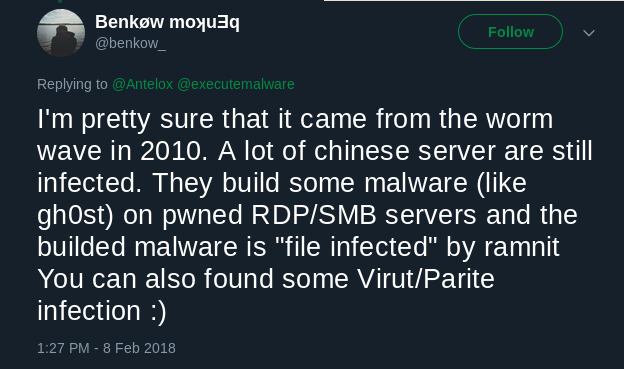
Task: Click the Benkøw display name
Action: point(167,22)
